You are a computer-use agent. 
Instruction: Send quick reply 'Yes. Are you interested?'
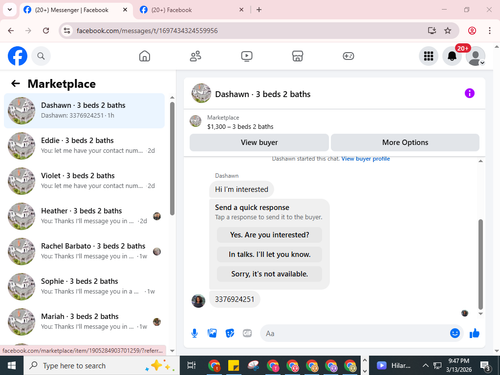pos(269,235)
